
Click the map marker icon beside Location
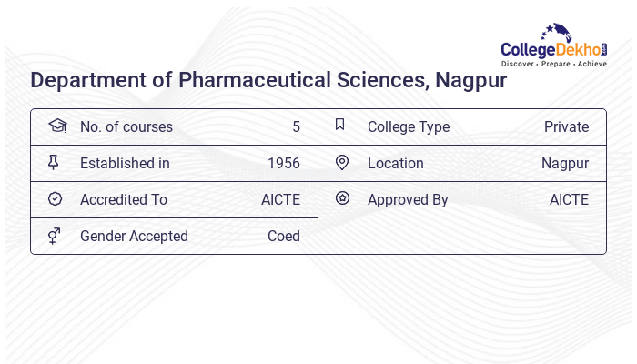click(342, 163)
